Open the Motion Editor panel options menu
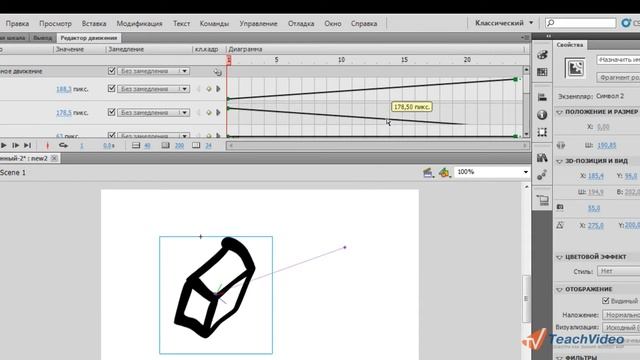Screen dimensions: 640x360 525,38
